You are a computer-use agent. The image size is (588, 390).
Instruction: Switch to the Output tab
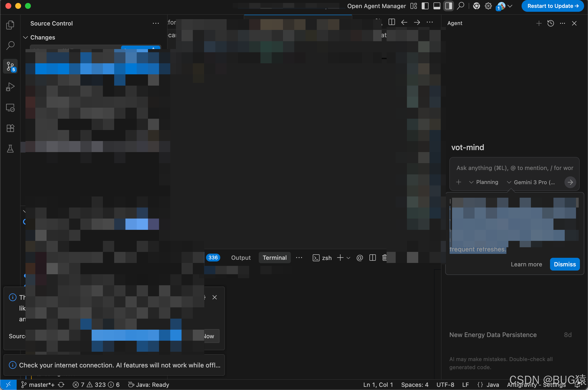click(x=241, y=258)
